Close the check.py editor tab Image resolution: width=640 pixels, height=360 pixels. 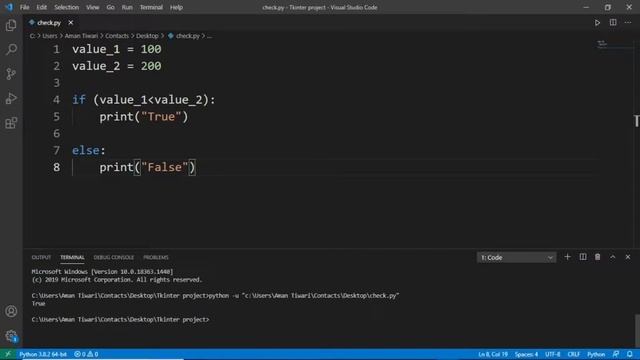[x=71, y=23]
